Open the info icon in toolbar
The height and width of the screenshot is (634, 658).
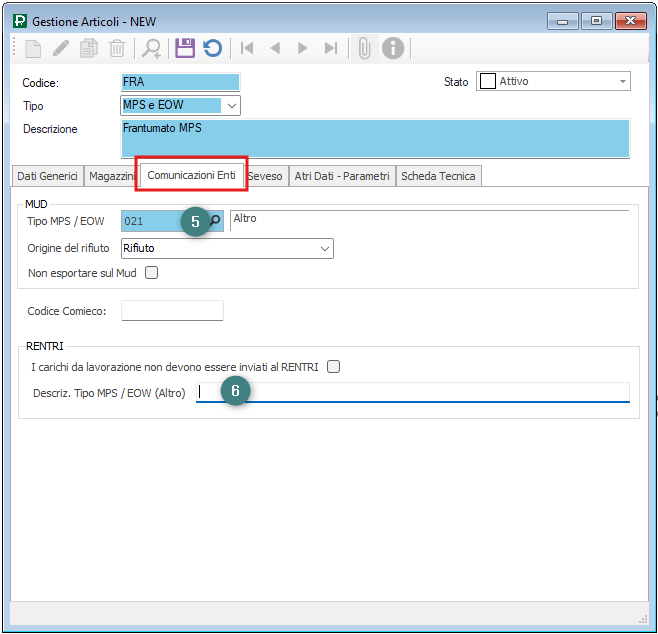393,48
